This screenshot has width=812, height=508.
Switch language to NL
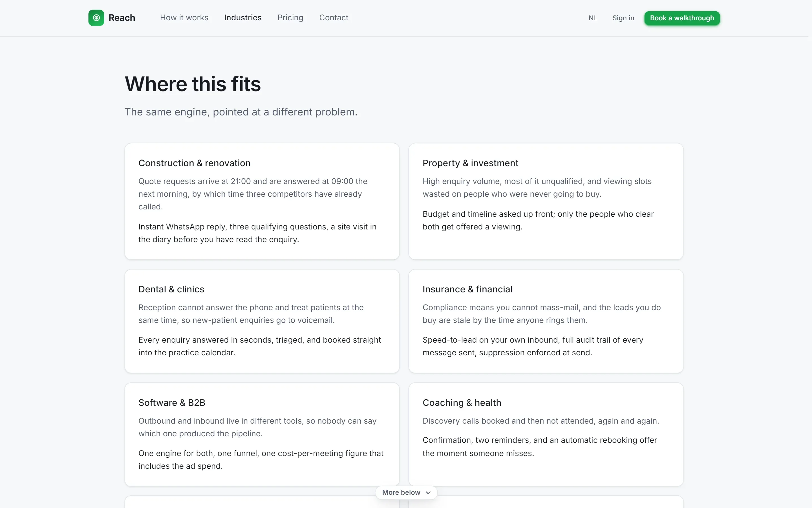[x=593, y=18]
